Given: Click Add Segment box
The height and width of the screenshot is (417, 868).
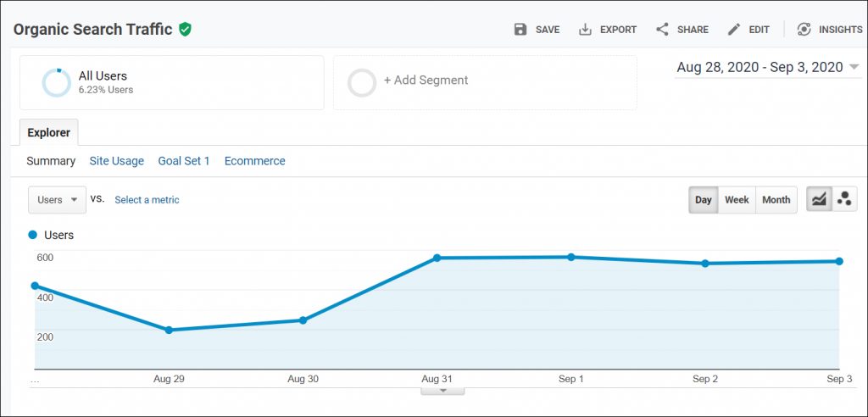Looking at the screenshot, I should click(484, 82).
